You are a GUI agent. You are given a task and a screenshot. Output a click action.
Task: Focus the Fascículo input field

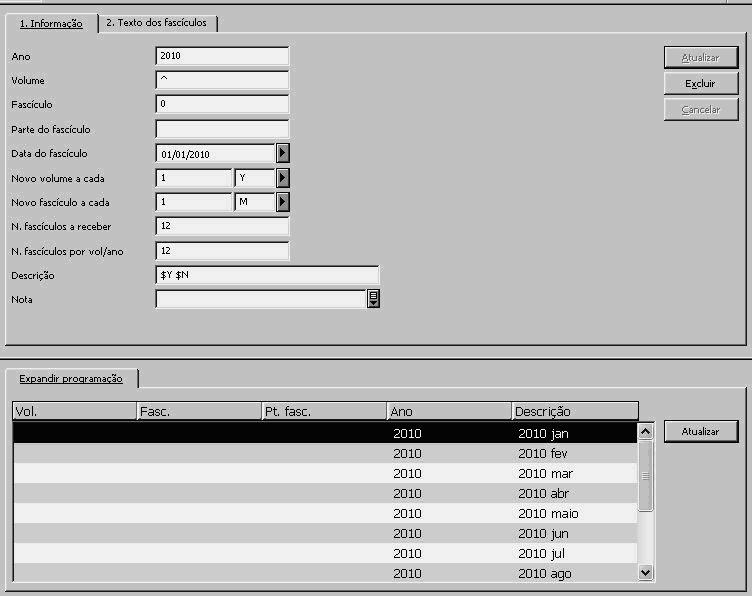(223, 104)
